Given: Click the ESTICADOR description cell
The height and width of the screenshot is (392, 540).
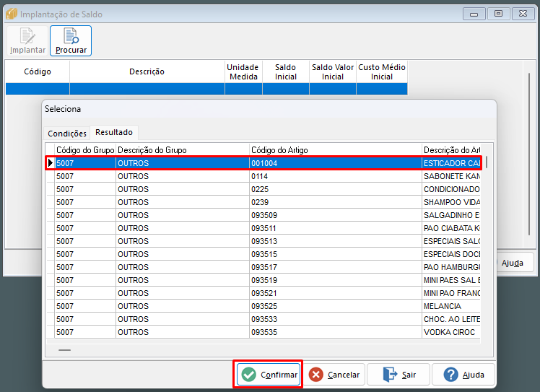Looking at the screenshot, I should click(x=451, y=163).
